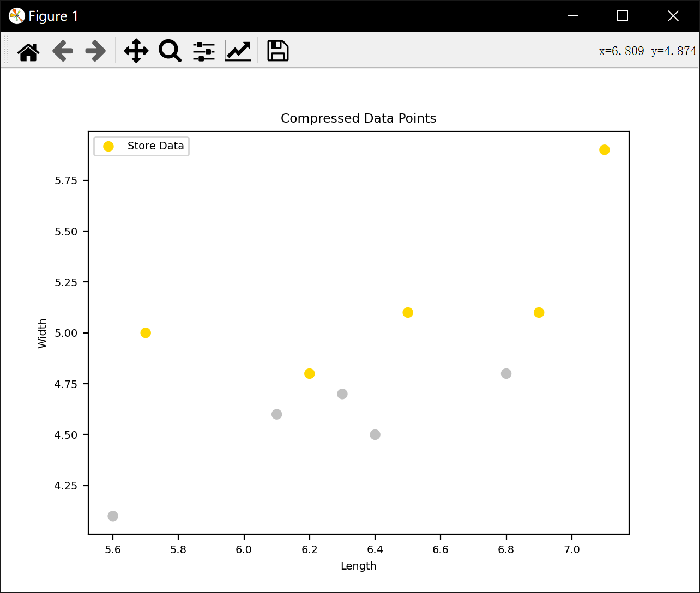Viewport: 700px width, 593px height.
Task: Minimize the Figure 1 window
Action: tap(572, 16)
